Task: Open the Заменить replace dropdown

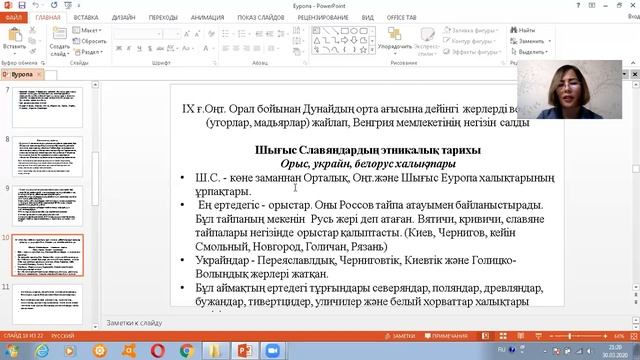Action: click(x=531, y=41)
